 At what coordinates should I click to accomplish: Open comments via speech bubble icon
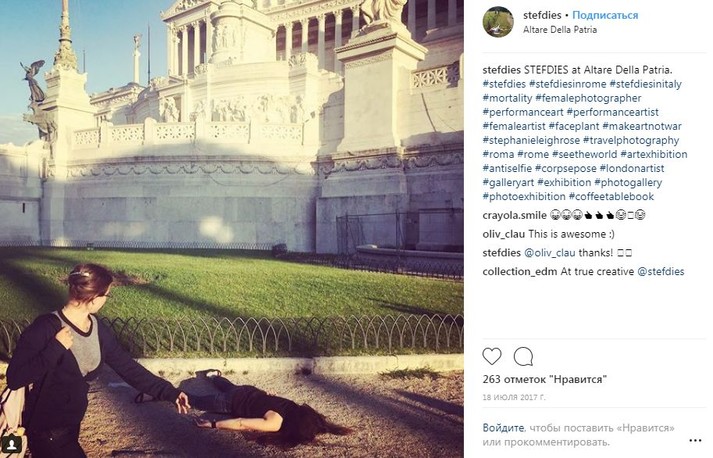(523, 357)
